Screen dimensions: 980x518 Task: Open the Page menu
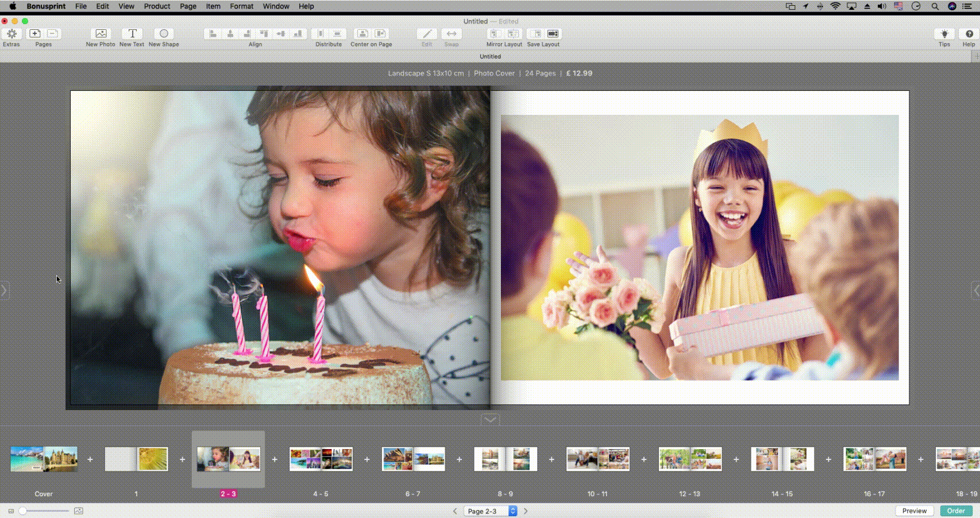coord(188,6)
